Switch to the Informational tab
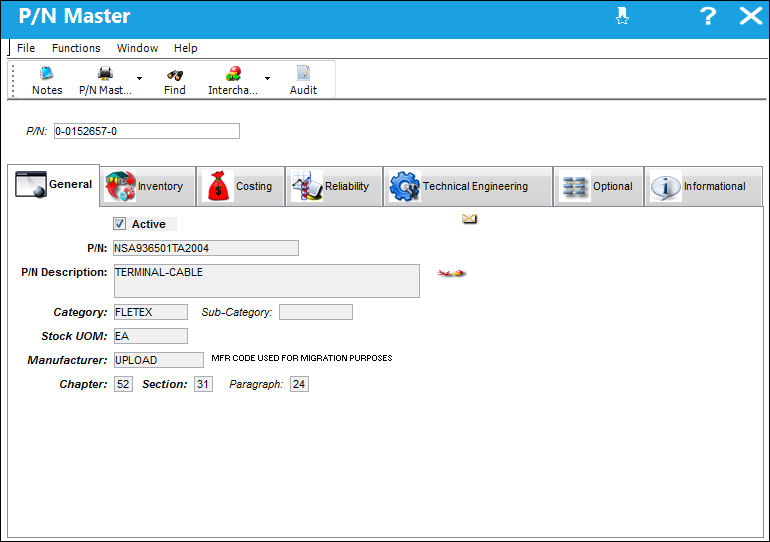 703,187
